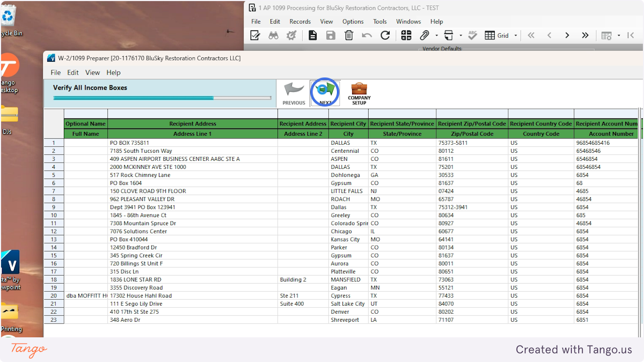Expand the Grid dropdown arrow
This screenshot has width=644, height=362.
[x=516, y=35]
